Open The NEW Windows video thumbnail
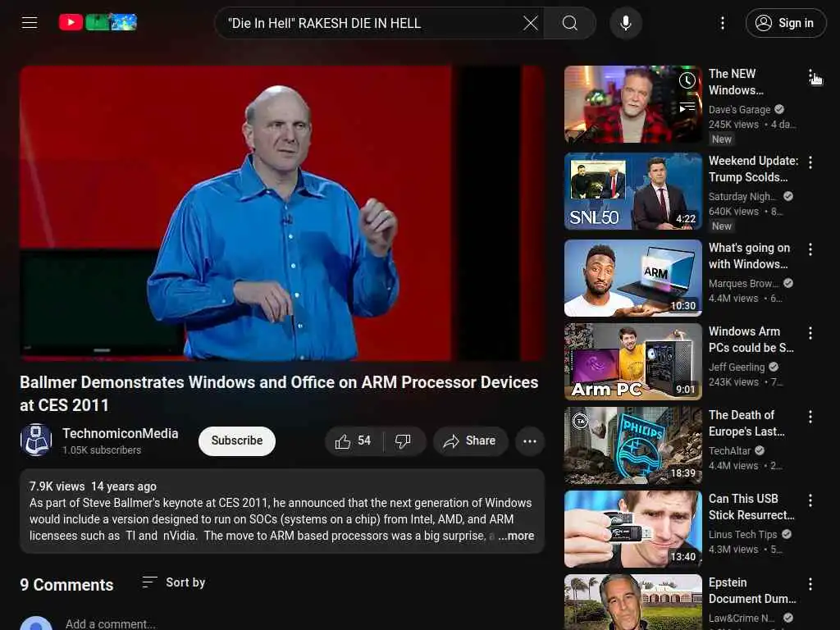 click(x=632, y=104)
